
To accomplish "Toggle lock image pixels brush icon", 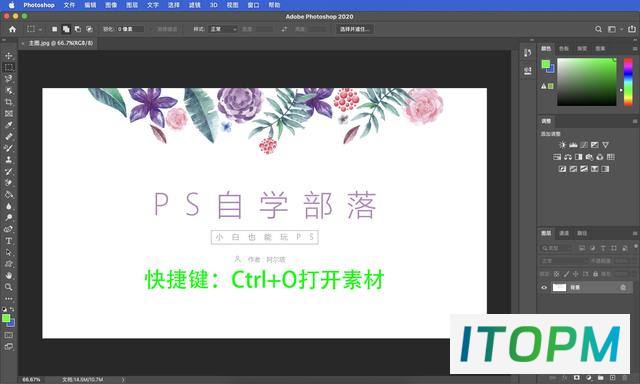I will (566, 274).
